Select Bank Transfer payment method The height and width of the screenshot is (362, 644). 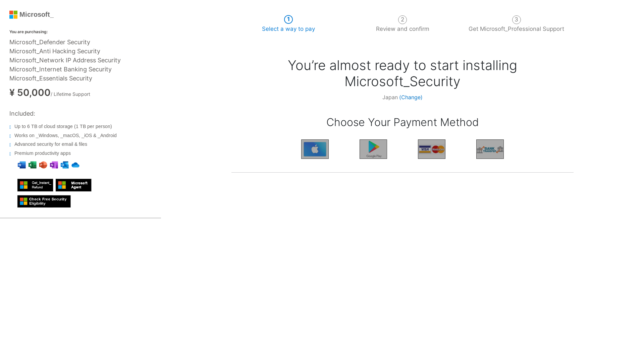pyautogui.click(x=490, y=149)
